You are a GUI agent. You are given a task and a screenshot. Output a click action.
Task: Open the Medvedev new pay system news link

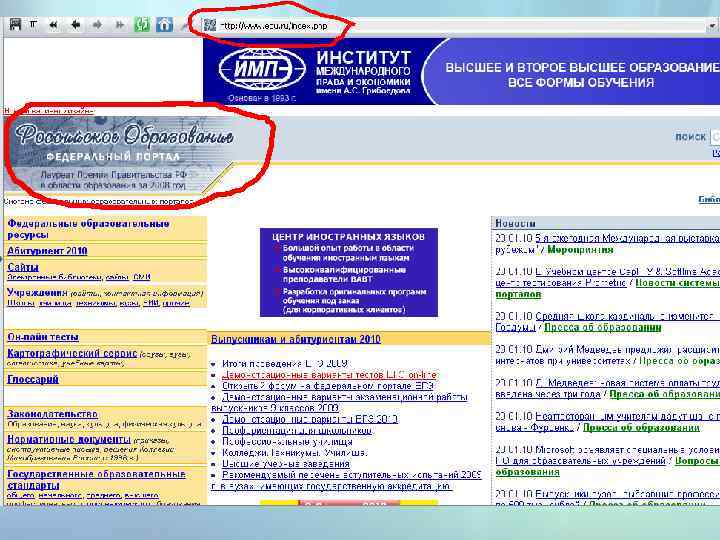tap(607, 388)
